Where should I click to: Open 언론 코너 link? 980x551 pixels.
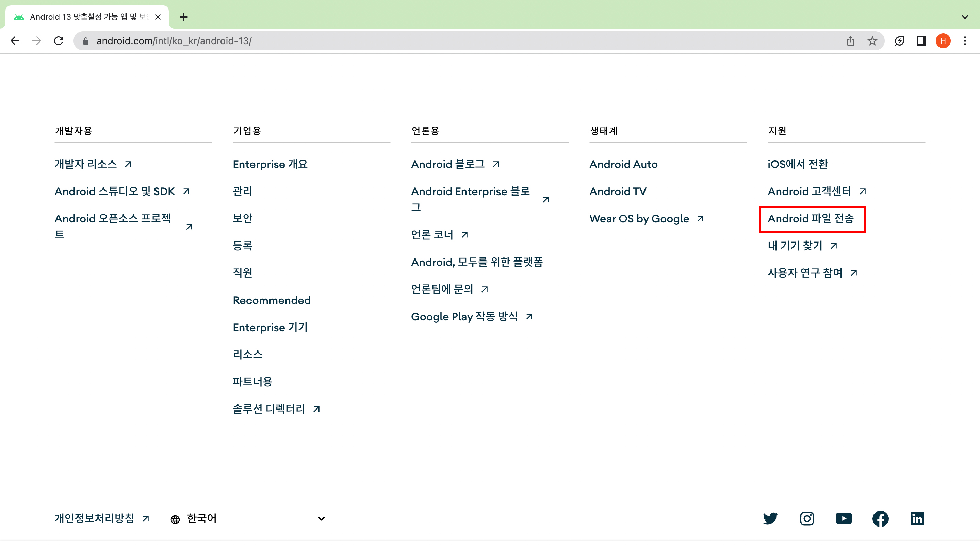point(439,235)
